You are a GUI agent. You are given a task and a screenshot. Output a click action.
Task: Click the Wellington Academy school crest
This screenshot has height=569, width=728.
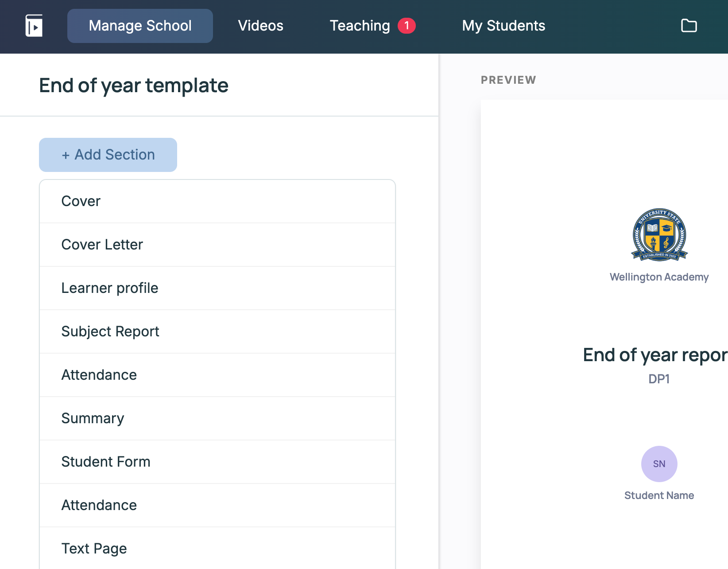(x=659, y=234)
